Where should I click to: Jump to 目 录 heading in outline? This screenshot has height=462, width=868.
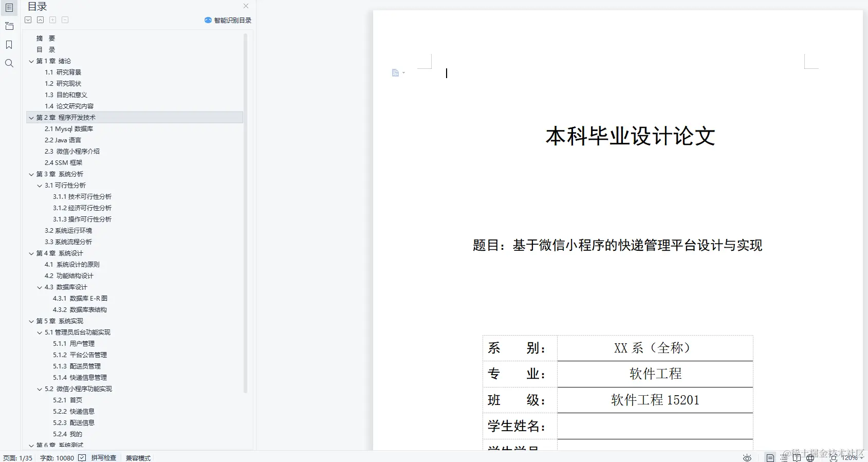click(x=46, y=50)
